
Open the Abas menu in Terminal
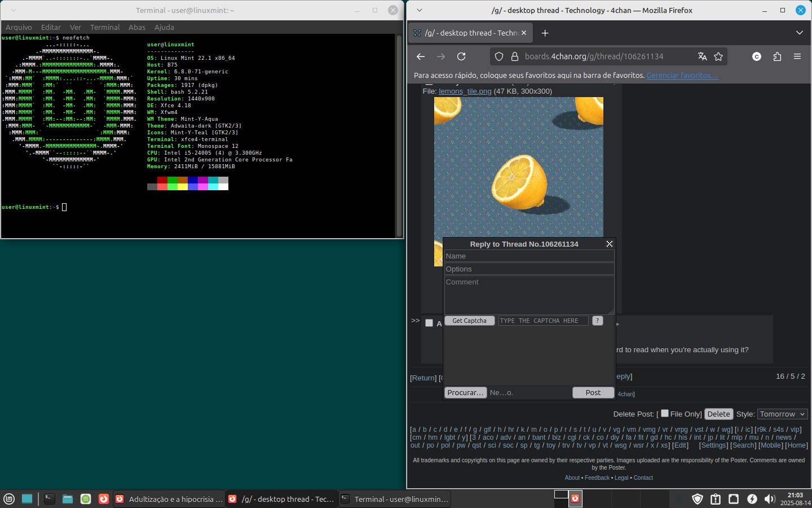tap(136, 27)
